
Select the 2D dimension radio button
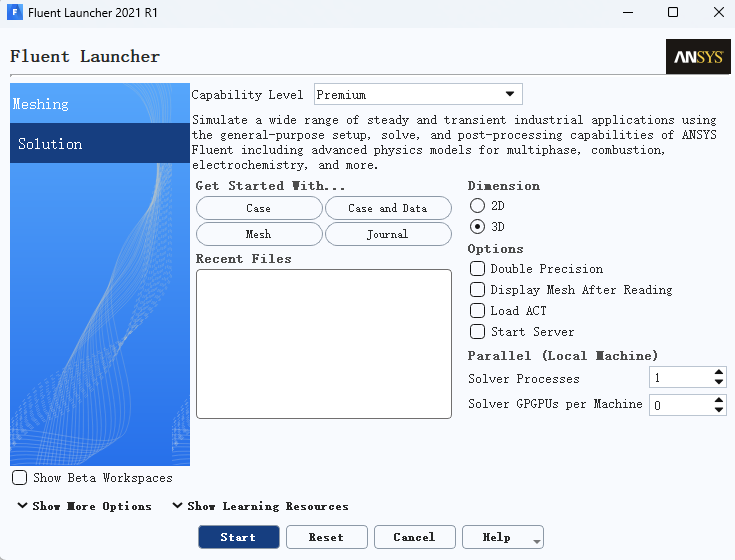pyautogui.click(x=477, y=205)
